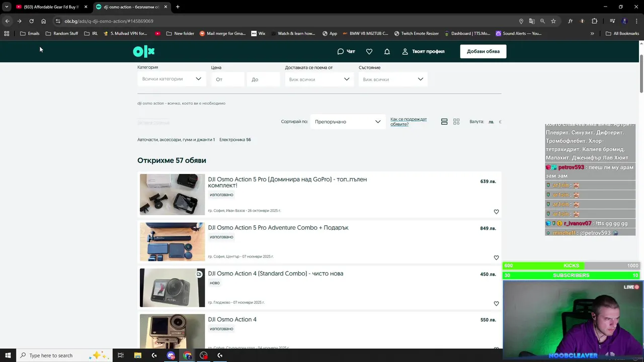Image resolution: width=644 pixels, height=362 pixels.
Task: Filter by Електроника category
Action: (x=235, y=140)
